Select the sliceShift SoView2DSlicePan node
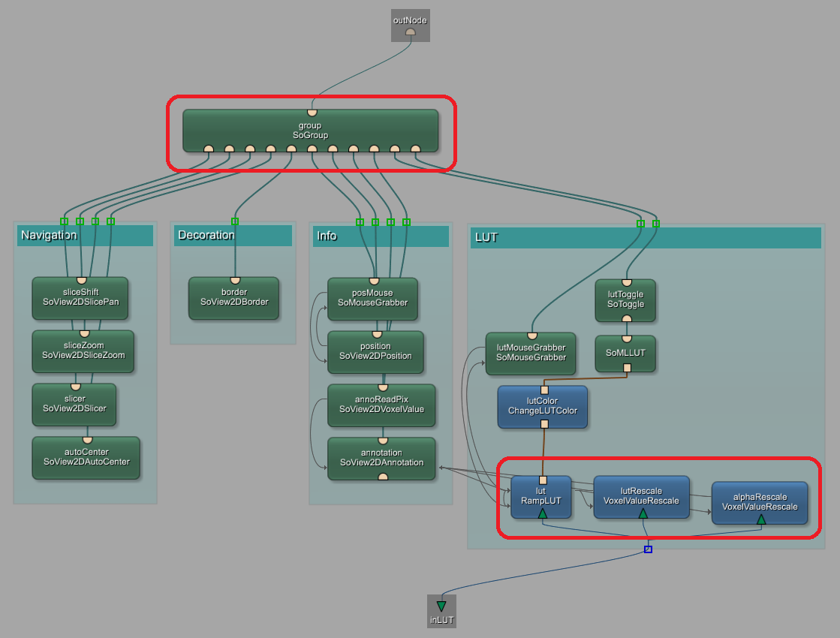Screen dimensions: 840x638 (x=80, y=297)
